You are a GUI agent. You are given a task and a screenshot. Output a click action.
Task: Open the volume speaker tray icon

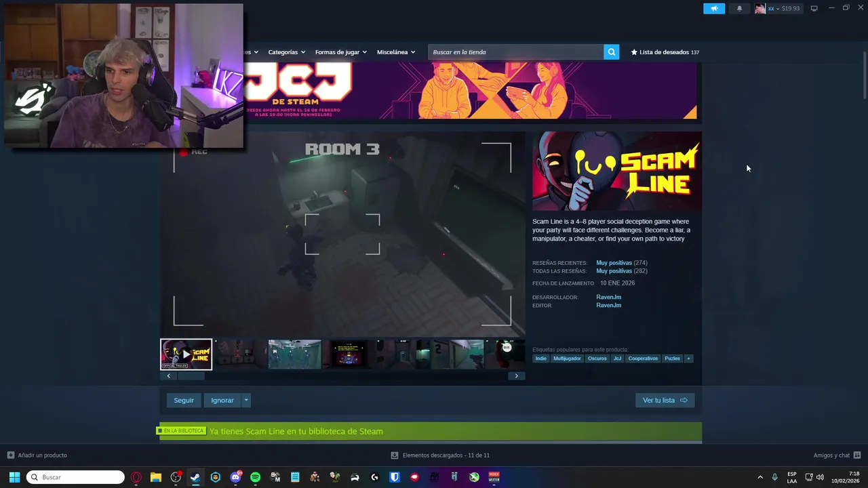[820, 477]
